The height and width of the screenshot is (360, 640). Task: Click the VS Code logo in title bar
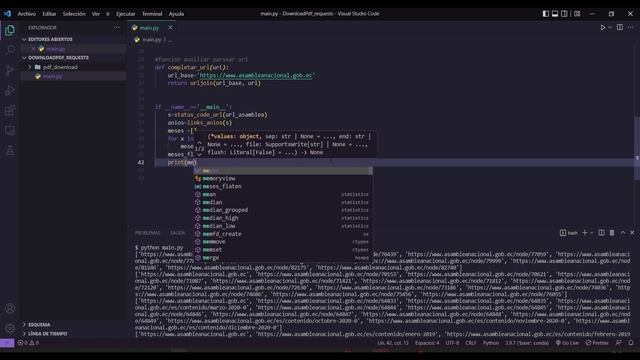coord(7,13)
